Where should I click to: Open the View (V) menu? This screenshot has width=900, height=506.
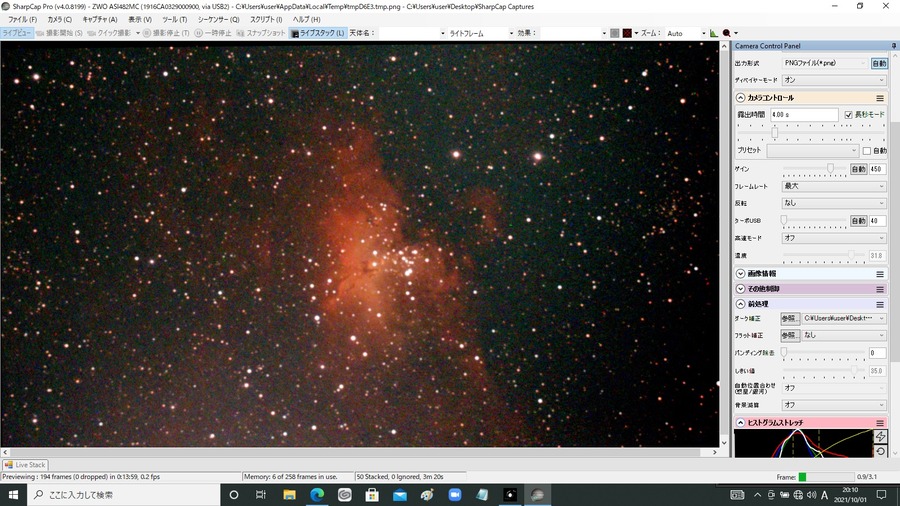pos(139,20)
